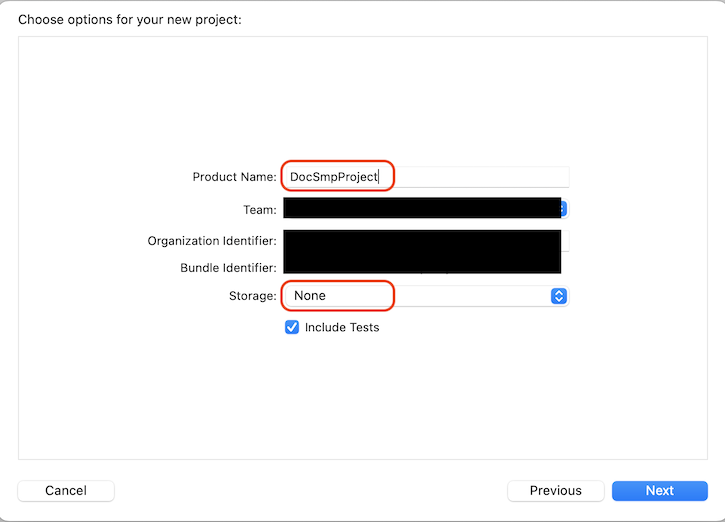Click the 'Choose options for your new project' heading

(x=130, y=19)
